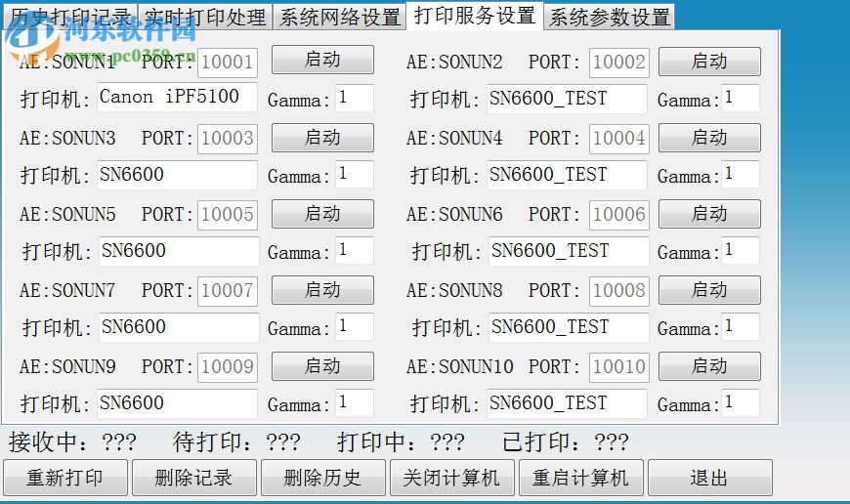Start SONUN9 using 启动

(x=322, y=366)
